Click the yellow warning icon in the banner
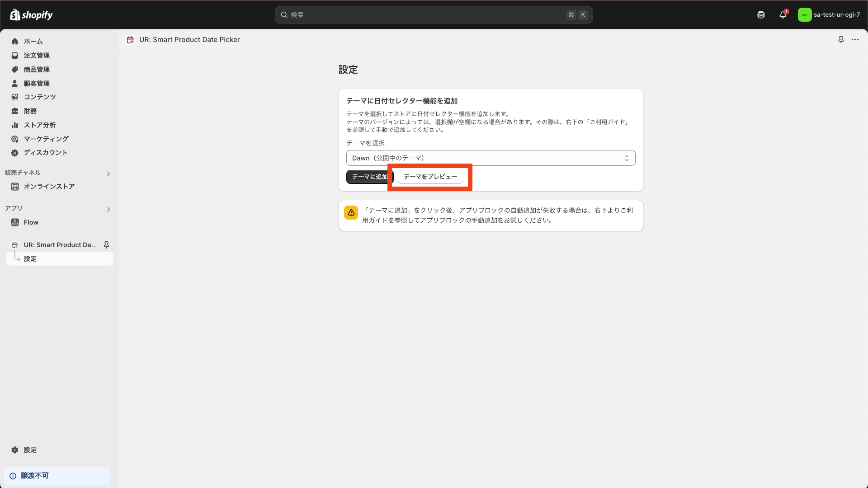 point(351,212)
